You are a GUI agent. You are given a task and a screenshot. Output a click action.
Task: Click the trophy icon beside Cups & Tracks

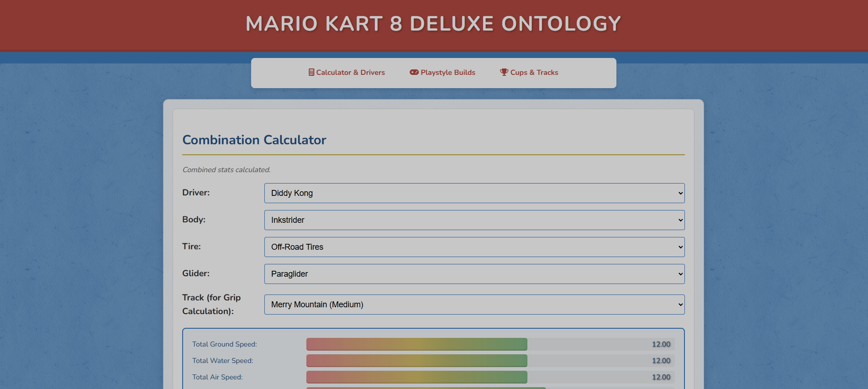(504, 72)
